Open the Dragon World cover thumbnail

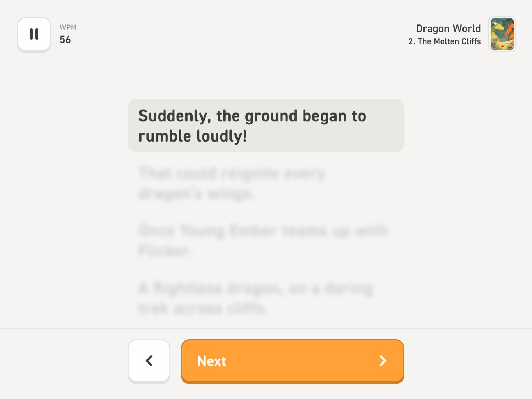tap(502, 34)
